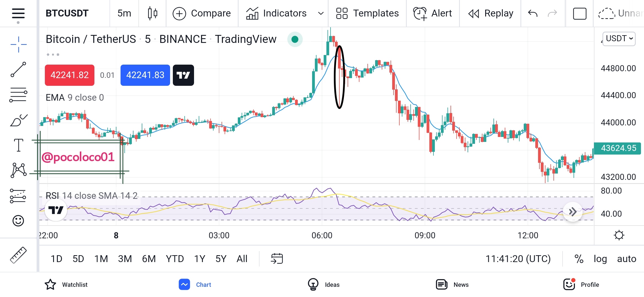Set the chart range to 1M
The image size is (644, 297).
click(101, 259)
